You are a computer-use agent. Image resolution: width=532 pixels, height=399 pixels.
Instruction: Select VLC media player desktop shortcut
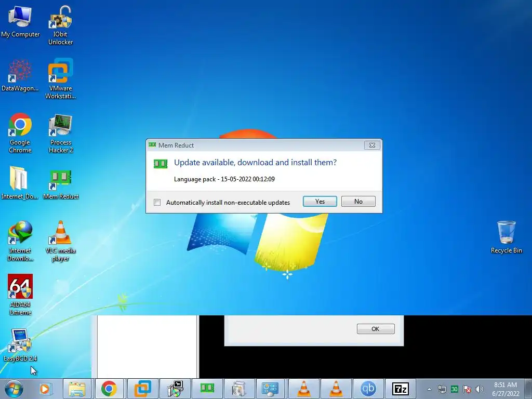60,241
